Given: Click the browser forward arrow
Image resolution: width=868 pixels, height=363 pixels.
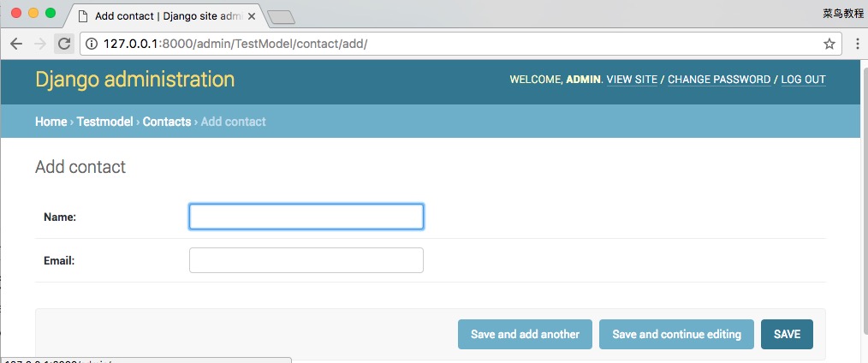Looking at the screenshot, I should [x=39, y=44].
